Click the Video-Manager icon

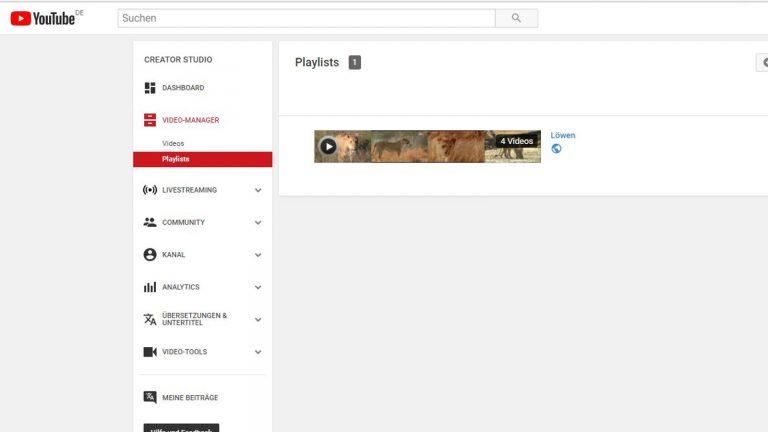click(x=150, y=120)
